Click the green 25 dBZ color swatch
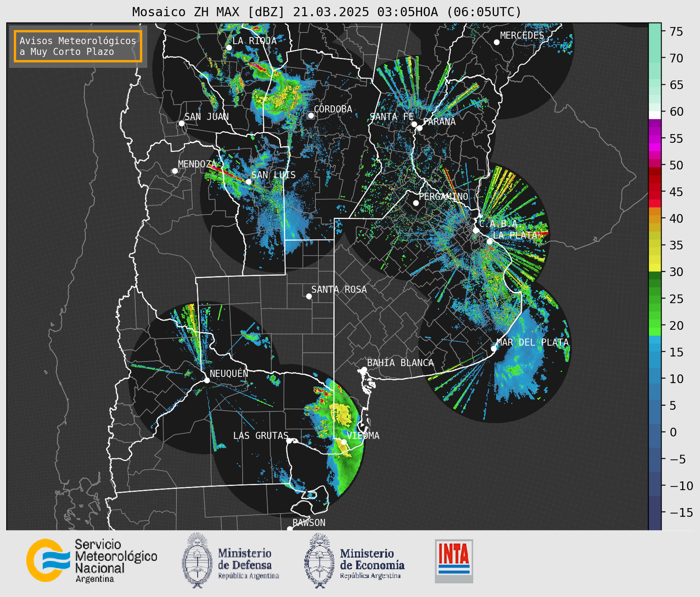The height and width of the screenshot is (597, 700). pos(655,299)
